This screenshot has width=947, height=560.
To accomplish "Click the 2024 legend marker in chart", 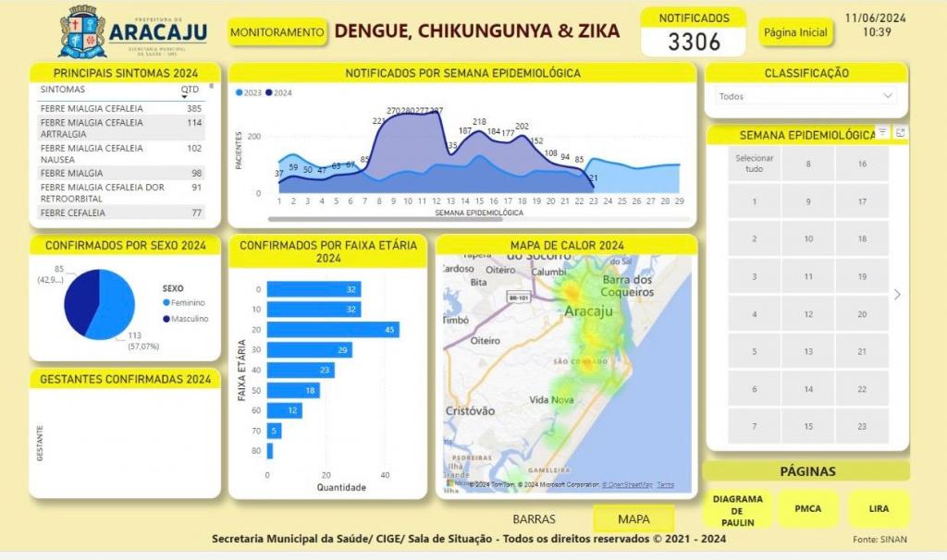I will click(x=268, y=93).
